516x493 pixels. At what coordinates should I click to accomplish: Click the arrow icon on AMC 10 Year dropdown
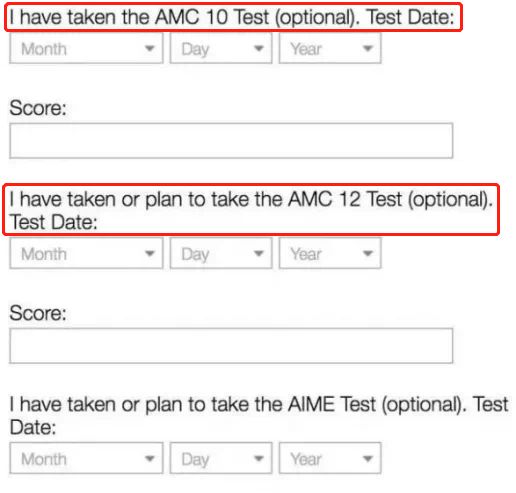[368, 49]
